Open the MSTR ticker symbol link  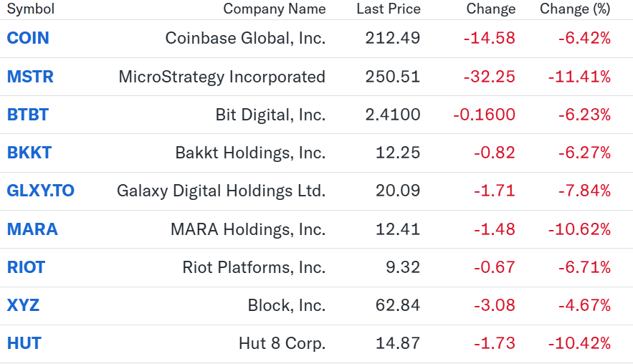coord(30,77)
